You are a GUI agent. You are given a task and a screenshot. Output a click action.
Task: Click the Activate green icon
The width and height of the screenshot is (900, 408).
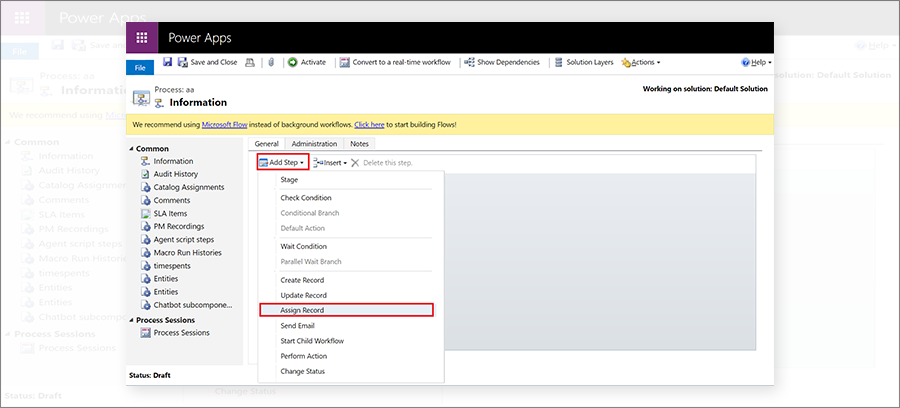click(x=293, y=63)
